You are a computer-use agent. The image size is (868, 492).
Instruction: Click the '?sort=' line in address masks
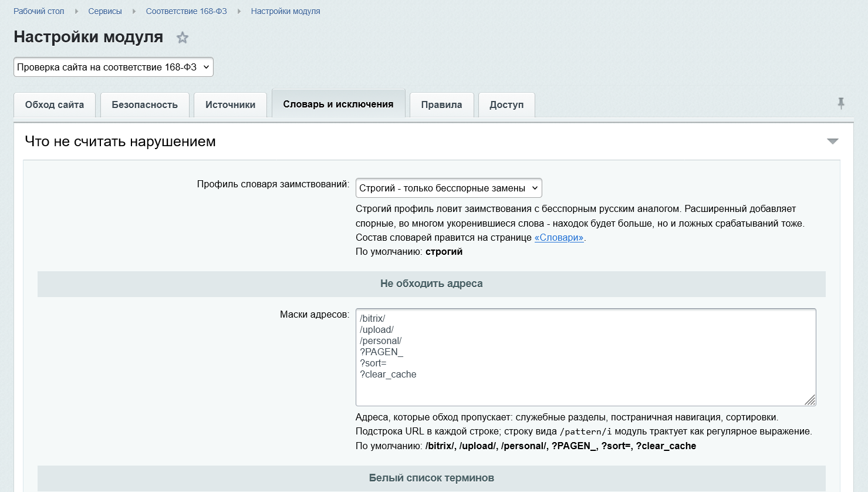point(373,363)
